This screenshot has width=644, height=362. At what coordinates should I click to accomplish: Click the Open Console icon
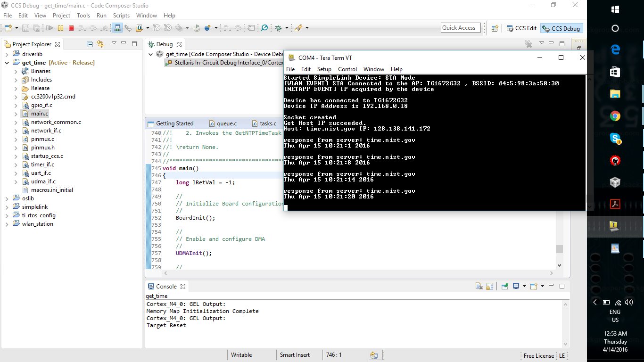tap(533, 286)
